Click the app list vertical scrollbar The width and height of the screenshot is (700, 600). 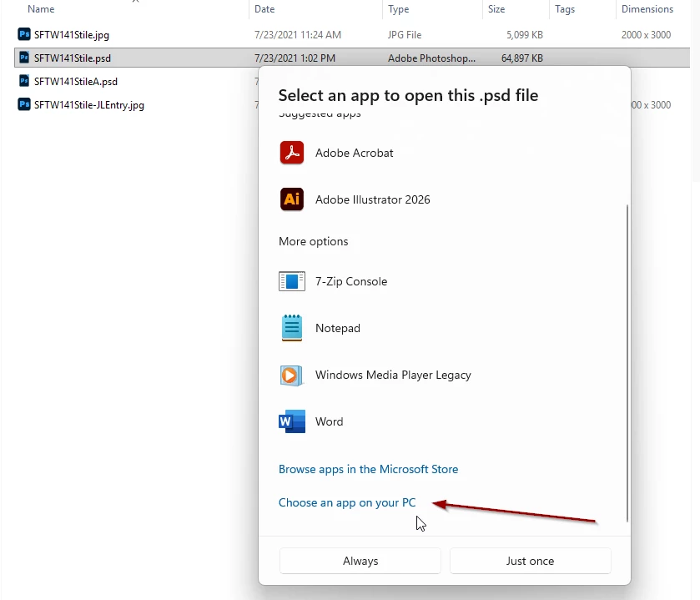627,363
